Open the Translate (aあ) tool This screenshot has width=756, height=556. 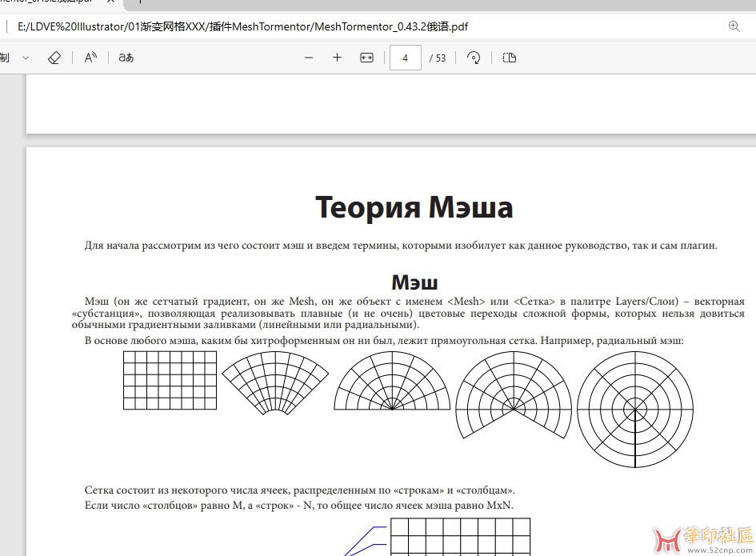click(x=126, y=58)
